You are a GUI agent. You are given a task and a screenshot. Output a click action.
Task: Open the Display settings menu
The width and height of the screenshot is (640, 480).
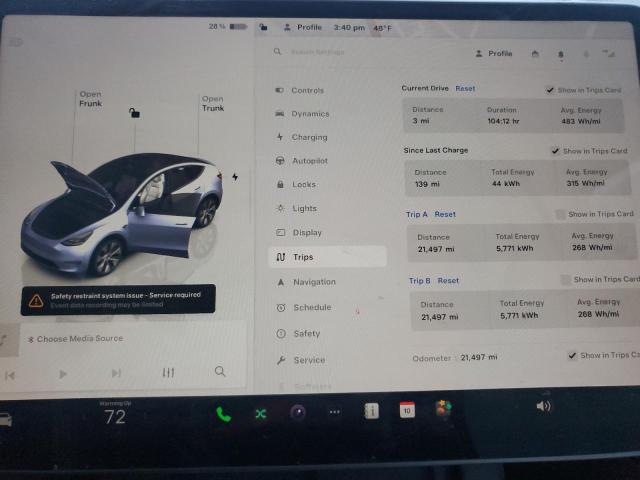point(300,233)
